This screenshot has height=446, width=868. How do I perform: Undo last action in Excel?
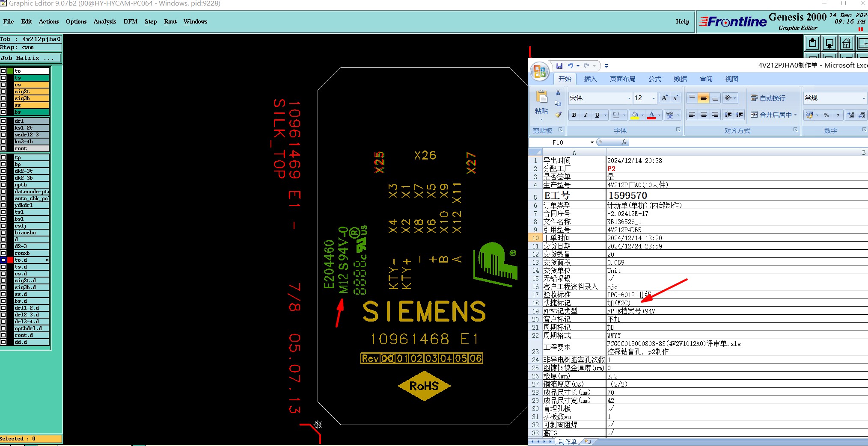click(571, 65)
